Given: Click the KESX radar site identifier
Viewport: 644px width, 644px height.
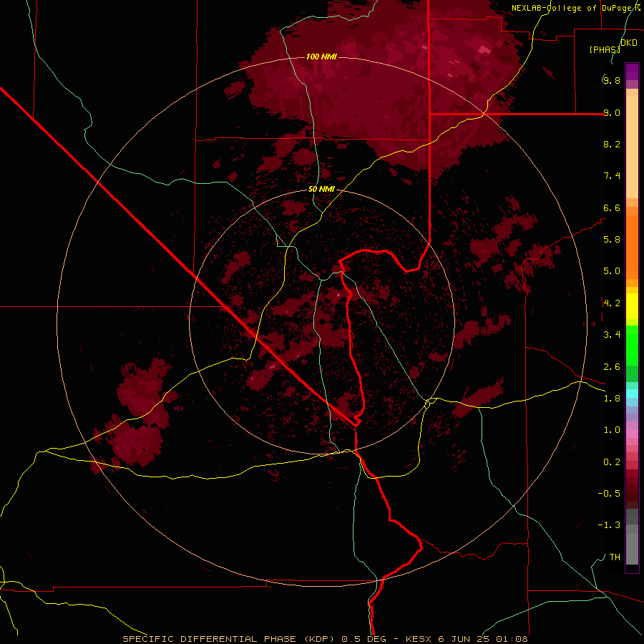Looking at the screenshot, I should point(419,639).
